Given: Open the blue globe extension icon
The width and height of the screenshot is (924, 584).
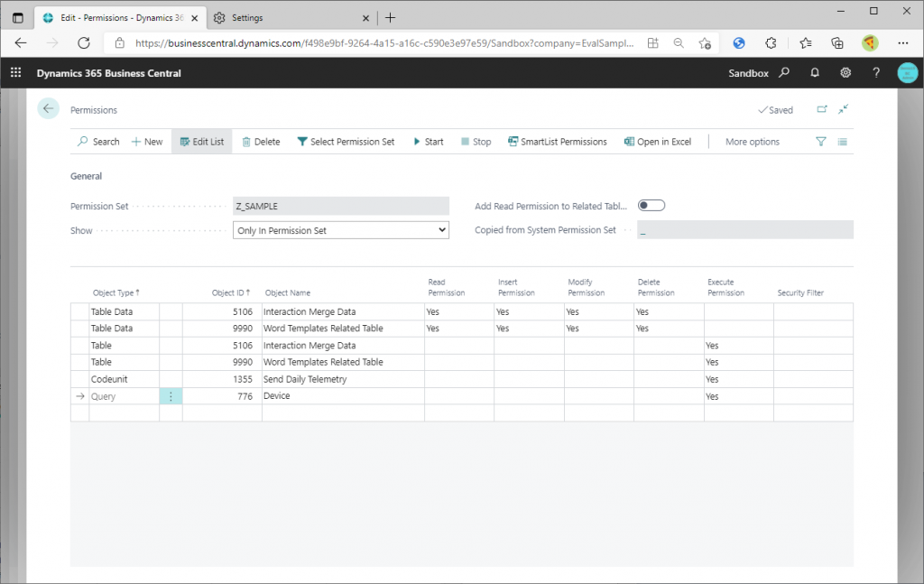Looking at the screenshot, I should (739, 43).
